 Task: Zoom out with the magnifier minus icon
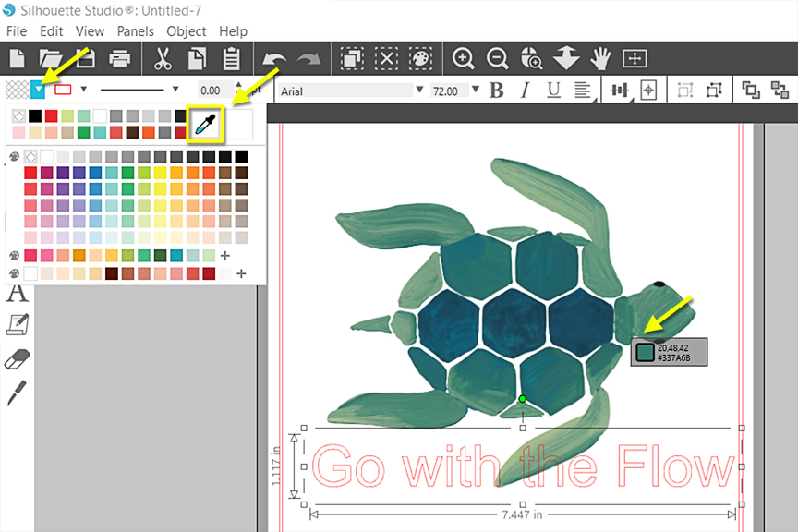click(497, 58)
